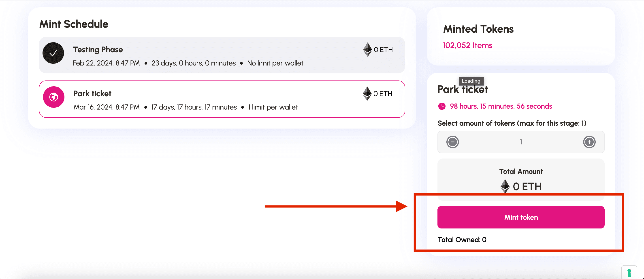Click the Mint Schedule heading

(74, 24)
